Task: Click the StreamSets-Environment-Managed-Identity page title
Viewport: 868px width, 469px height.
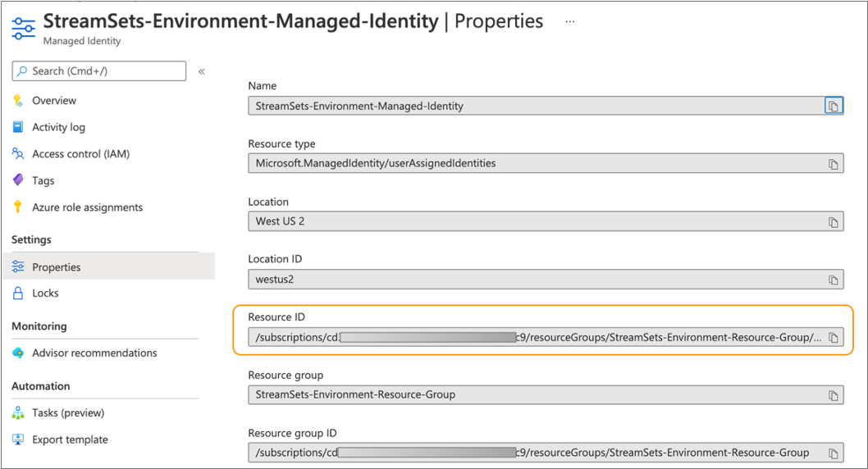Action: coord(241,21)
